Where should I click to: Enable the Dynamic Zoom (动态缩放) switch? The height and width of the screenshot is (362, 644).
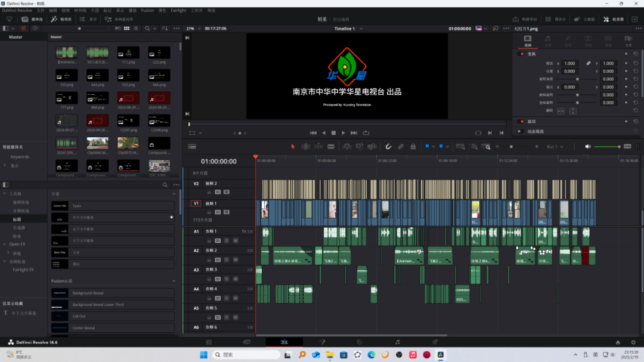click(x=520, y=131)
